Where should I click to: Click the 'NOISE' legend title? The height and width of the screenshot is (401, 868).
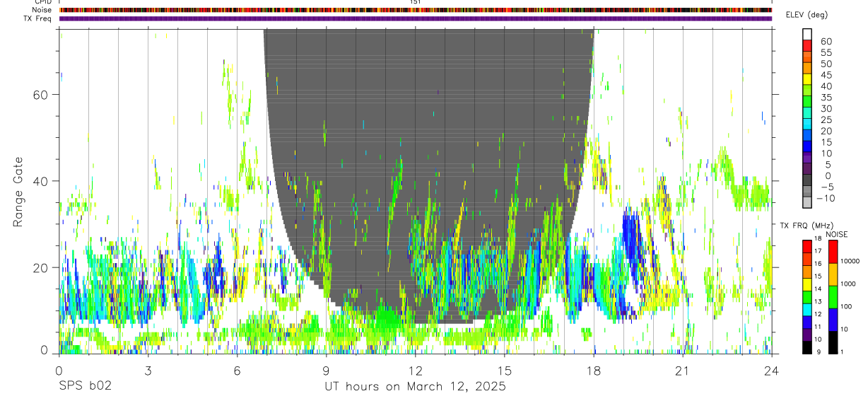point(837,234)
